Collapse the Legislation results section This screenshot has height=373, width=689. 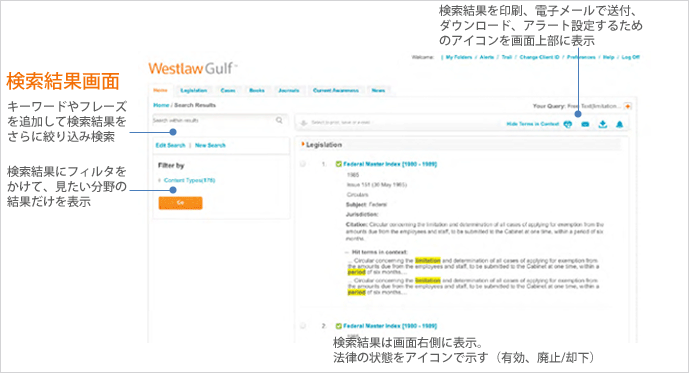303,144
